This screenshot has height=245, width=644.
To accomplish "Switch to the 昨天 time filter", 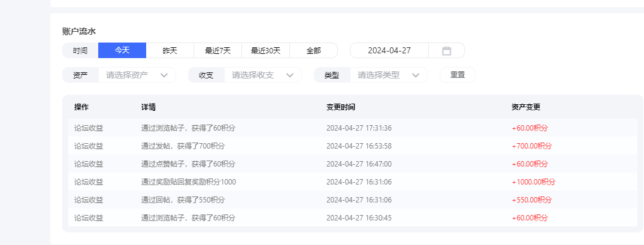I will pos(170,50).
